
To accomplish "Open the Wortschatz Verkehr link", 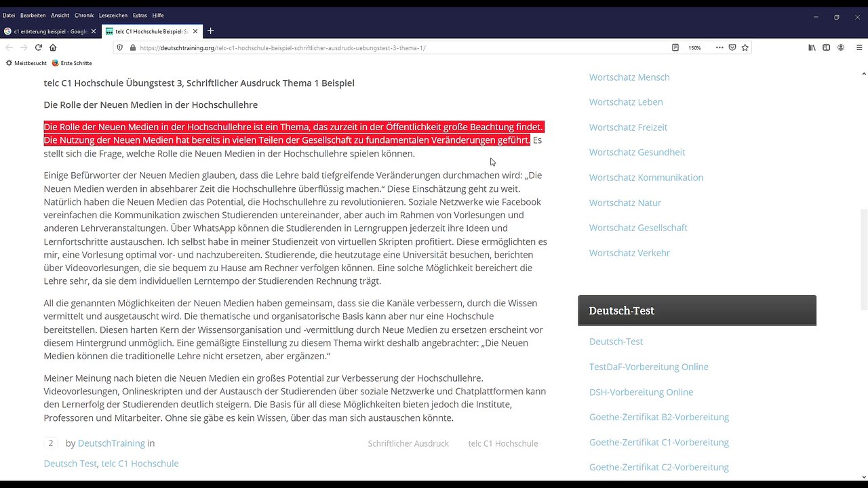I will [629, 253].
